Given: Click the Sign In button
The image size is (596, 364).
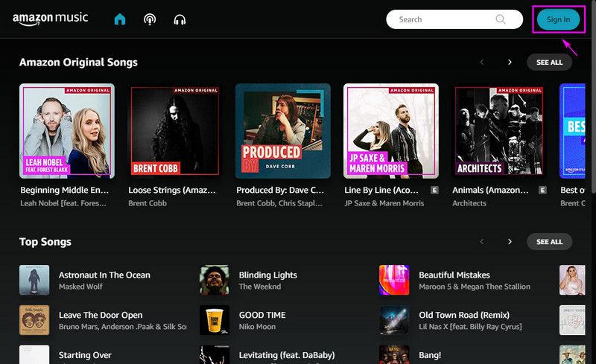Looking at the screenshot, I should (x=558, y=19).
